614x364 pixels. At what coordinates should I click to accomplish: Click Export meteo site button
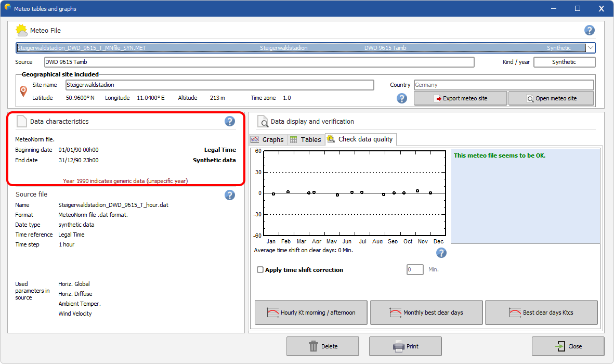click(461, 98)
